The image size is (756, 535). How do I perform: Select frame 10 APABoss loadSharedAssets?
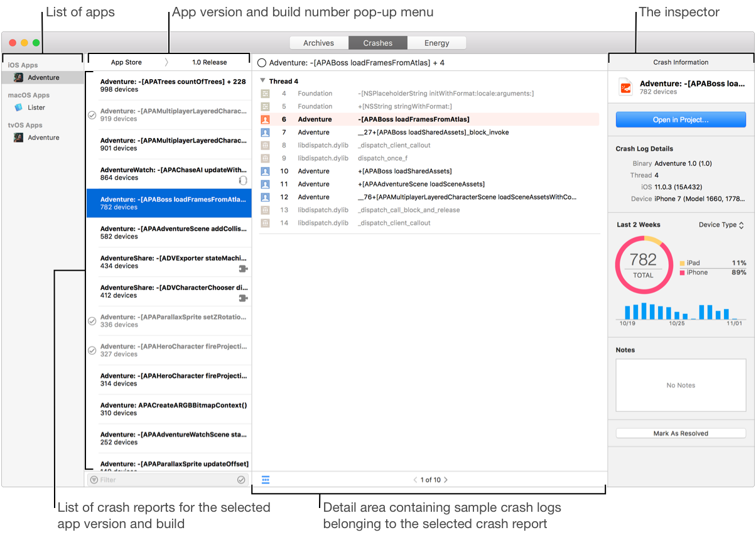pos(429,171)
